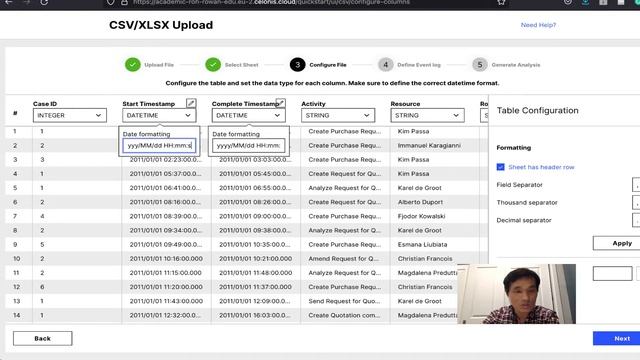Select Configure File step 3

pyautogui.click(x=318, y=65)
